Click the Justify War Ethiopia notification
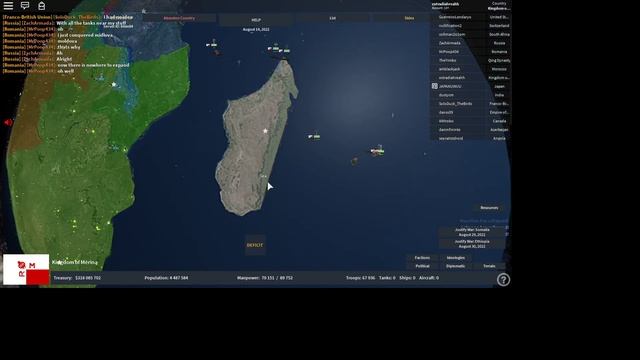Image resolution: width=640 pixels, height=360 pixels. click(x=472, y=244)
